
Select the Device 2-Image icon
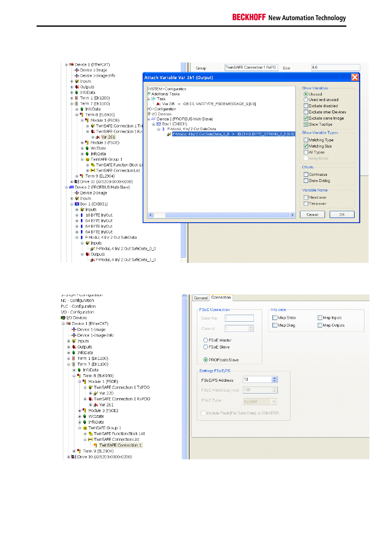[x=77, y=193]
